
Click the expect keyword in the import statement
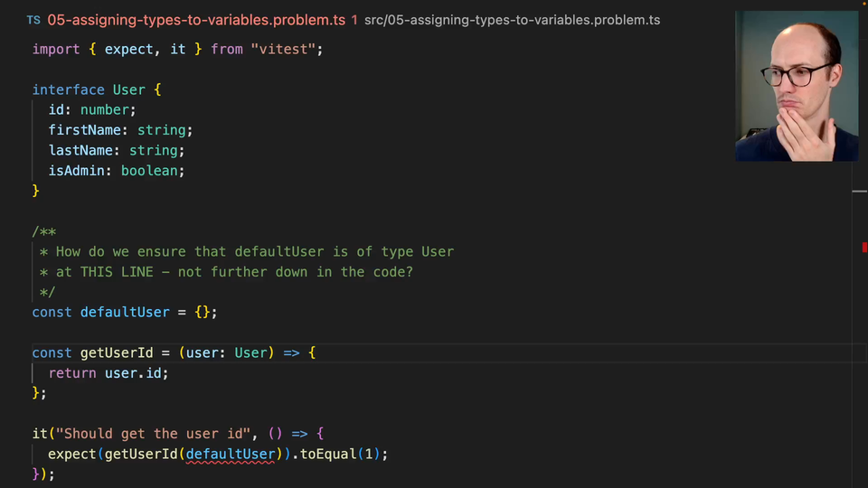[x=129, y=49]
